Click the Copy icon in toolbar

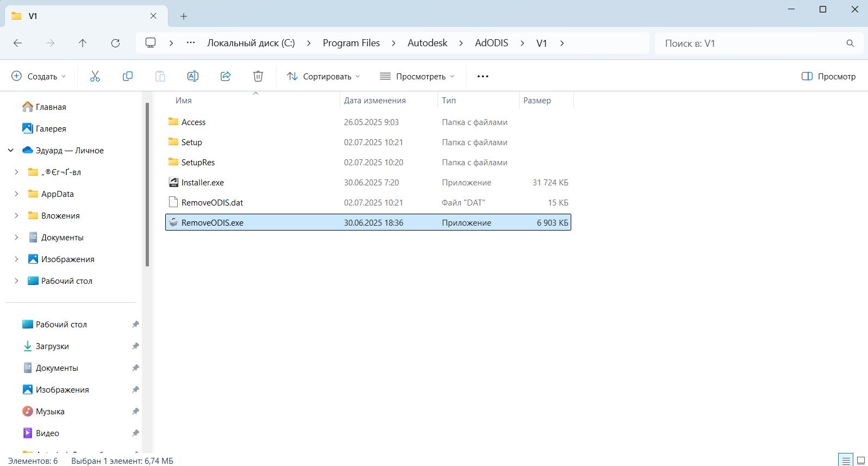(x=128, y=76)
